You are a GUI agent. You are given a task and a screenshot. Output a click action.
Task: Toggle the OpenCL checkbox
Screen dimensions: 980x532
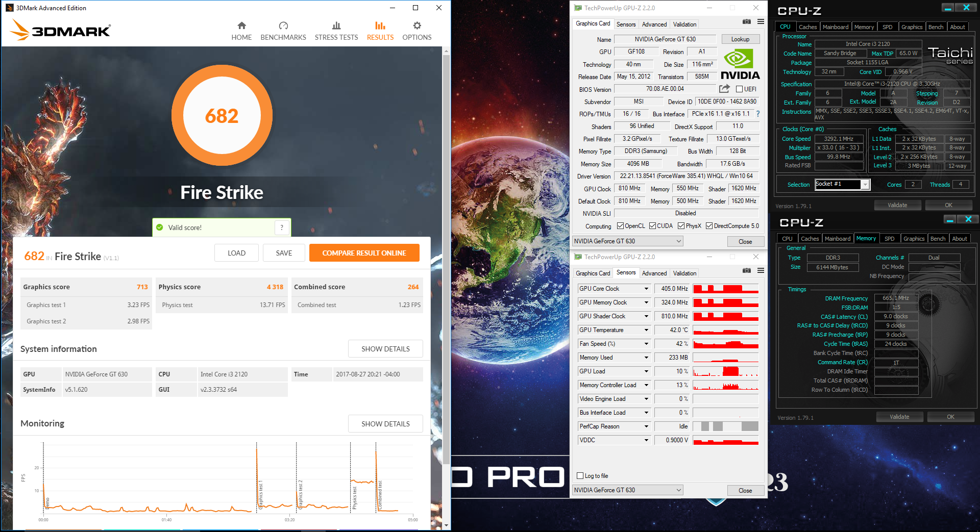(620, 226)
